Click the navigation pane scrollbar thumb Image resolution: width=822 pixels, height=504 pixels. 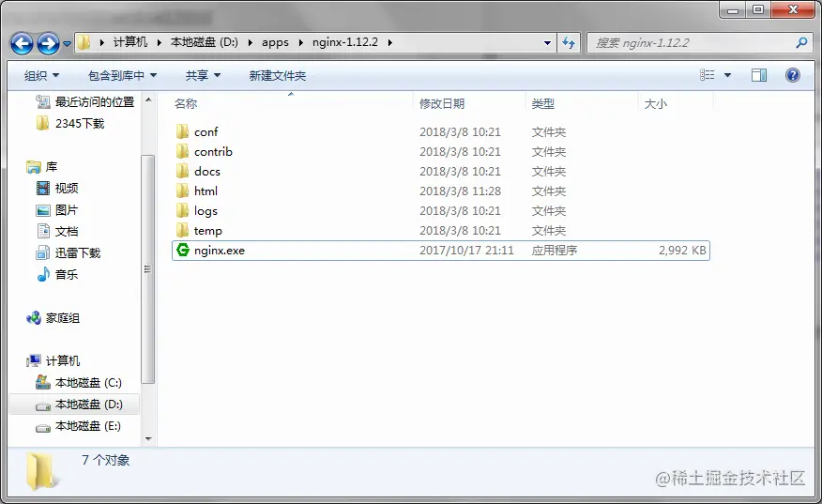[x=148, y=269]
